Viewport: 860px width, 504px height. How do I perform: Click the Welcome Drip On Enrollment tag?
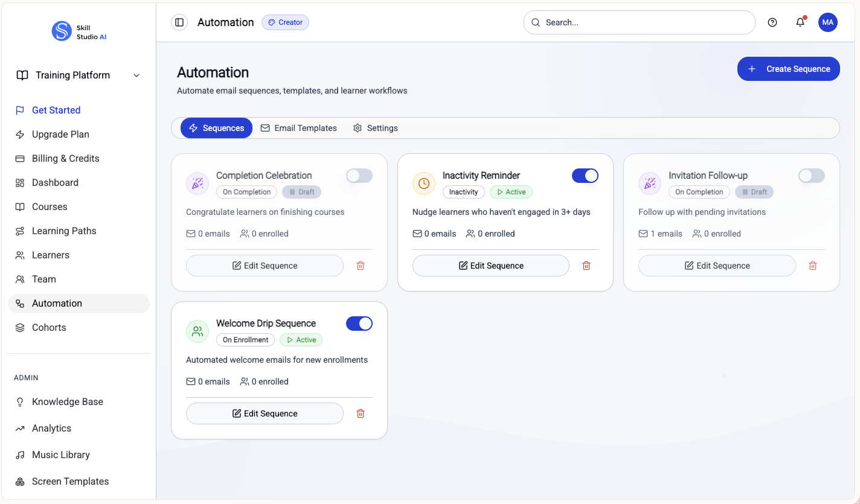(245, 340)
